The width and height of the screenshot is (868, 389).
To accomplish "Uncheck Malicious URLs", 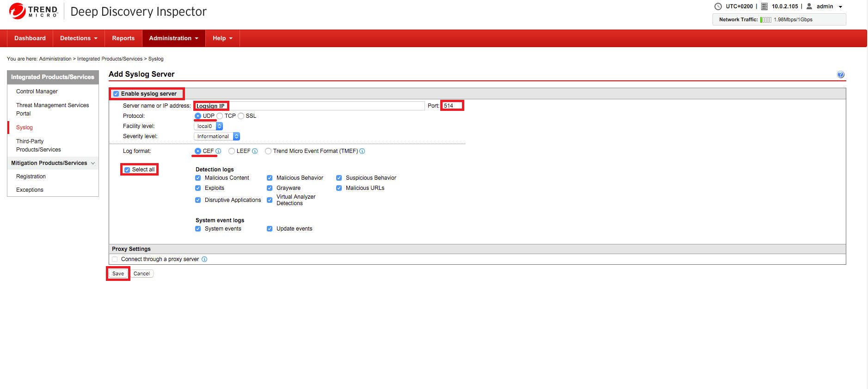I will 339,188.
